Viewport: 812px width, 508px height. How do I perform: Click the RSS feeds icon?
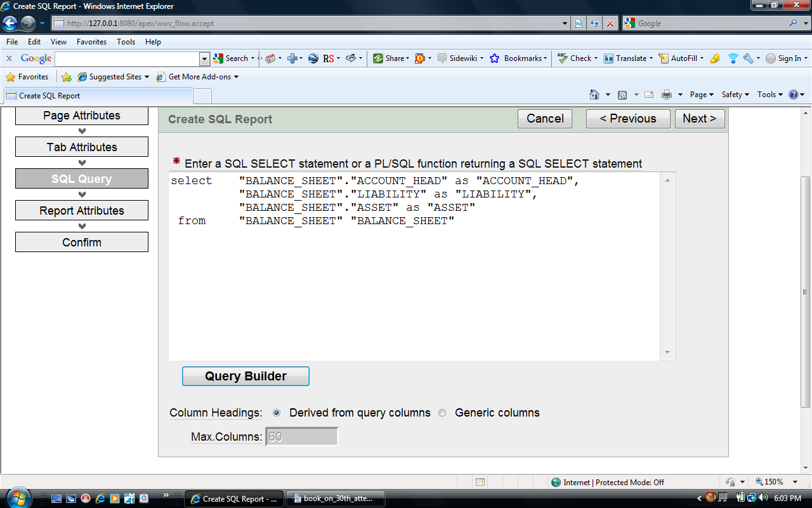(x=622, y=95)
